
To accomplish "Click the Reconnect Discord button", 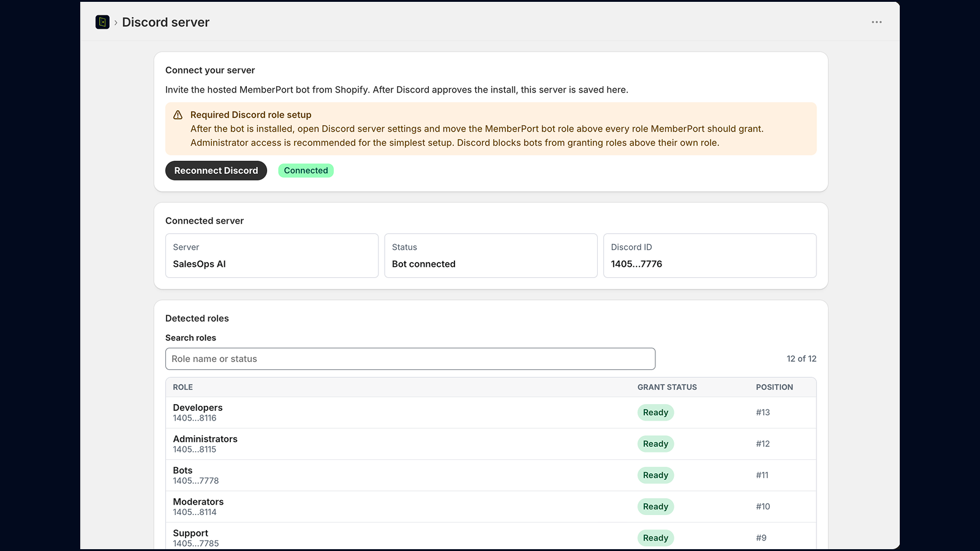I will [x=216, y=171].
